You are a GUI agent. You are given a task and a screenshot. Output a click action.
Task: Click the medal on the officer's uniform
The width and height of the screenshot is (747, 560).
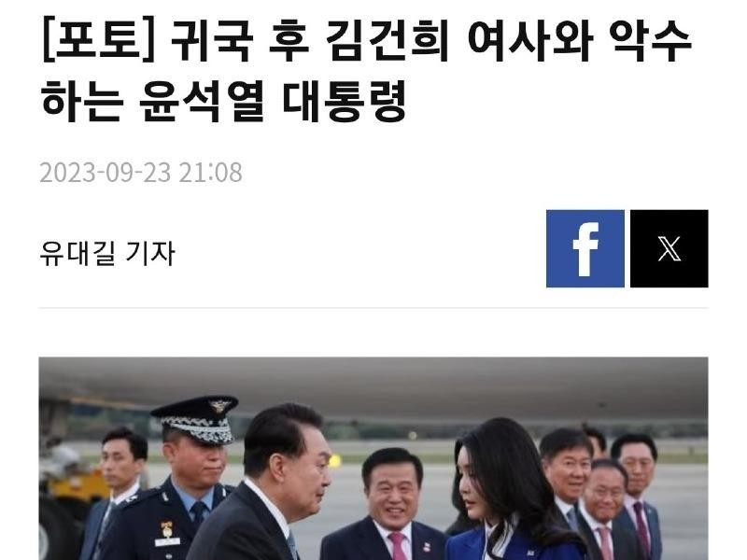[167, 528]
